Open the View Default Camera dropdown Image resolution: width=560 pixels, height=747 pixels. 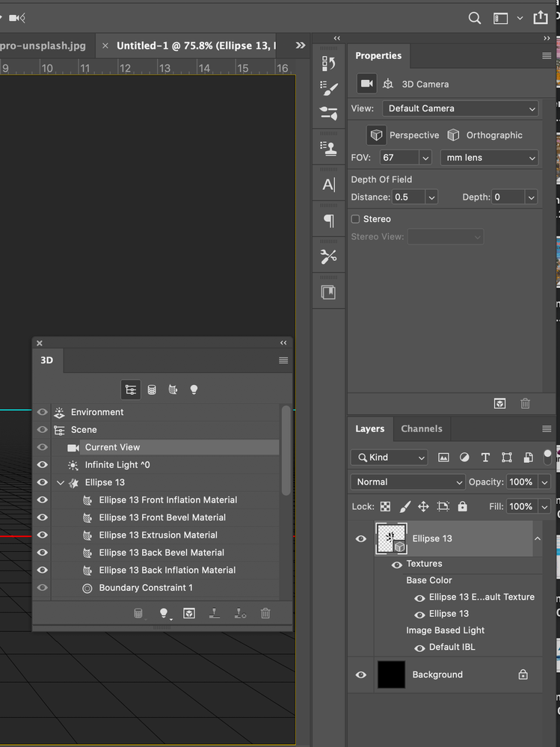[x=461, y=108]
